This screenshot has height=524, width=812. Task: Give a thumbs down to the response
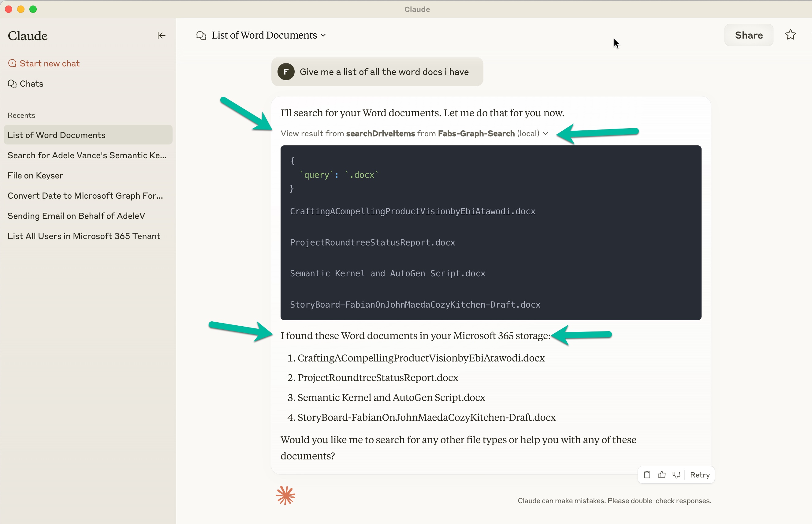click(x=676, y=474)
